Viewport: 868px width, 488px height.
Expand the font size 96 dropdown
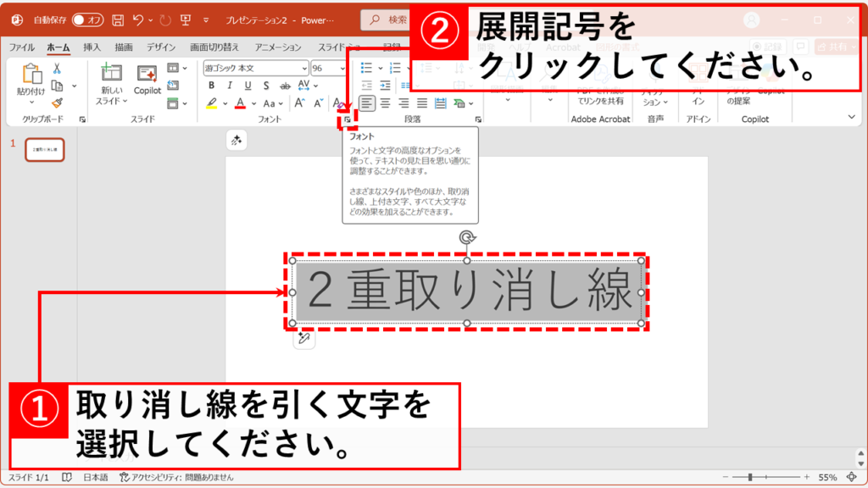[x=341, y=69]
